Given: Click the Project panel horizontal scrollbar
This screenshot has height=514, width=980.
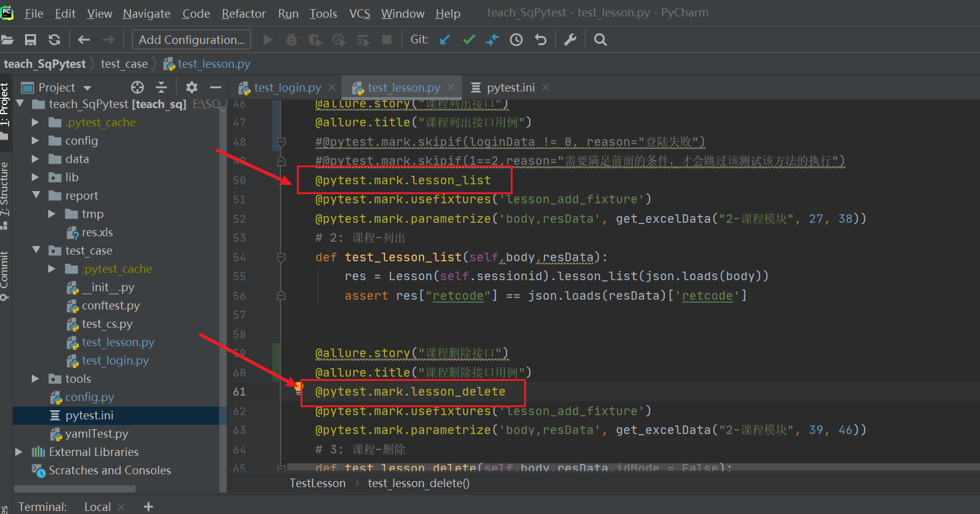Looking at the screenshot, I should (x=75, y=488).
